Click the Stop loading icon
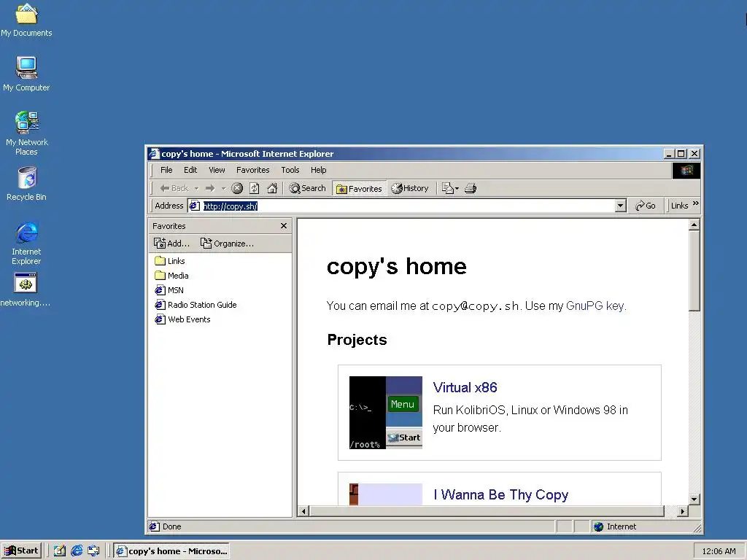Screen dimensions: 747x560 [x=237, y=188]
